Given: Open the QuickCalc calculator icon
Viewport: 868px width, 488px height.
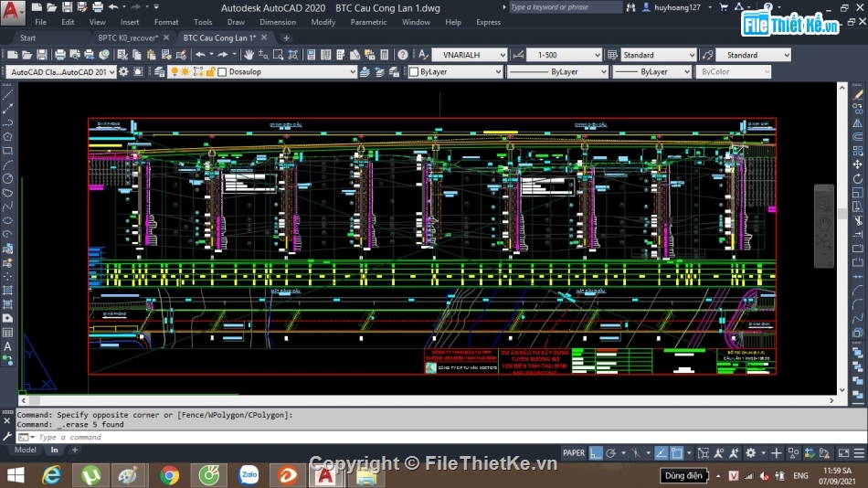Looking at the screenshot, I should (x=385, y=55).
